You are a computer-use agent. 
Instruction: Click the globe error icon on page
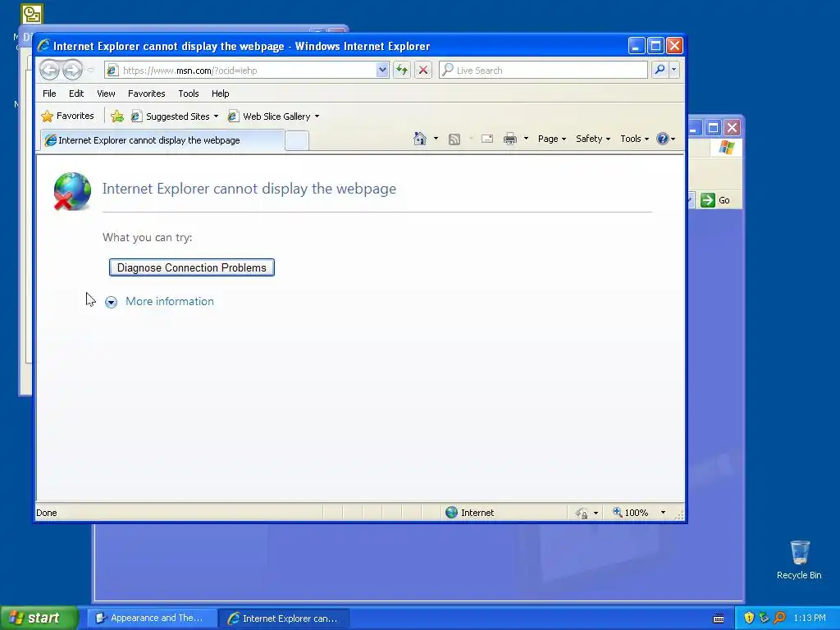click(72, 191)
